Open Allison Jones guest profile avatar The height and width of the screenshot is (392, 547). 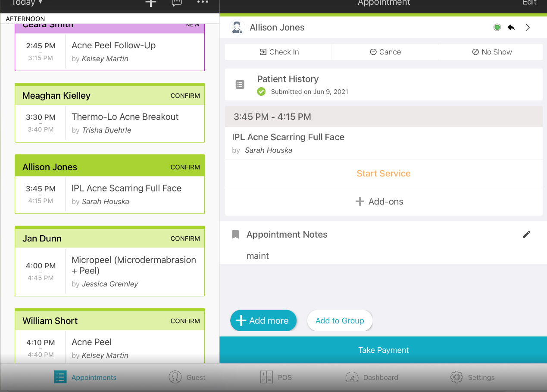237,28
